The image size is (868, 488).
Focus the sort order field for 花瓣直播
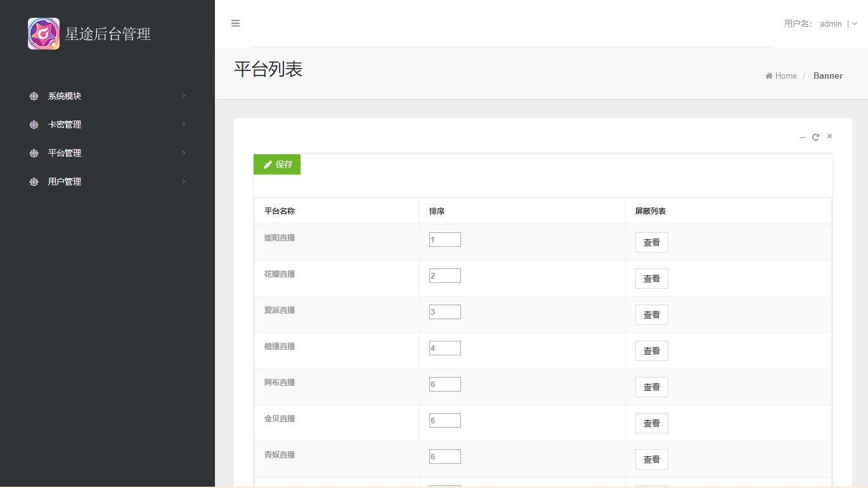pos(445,276)
